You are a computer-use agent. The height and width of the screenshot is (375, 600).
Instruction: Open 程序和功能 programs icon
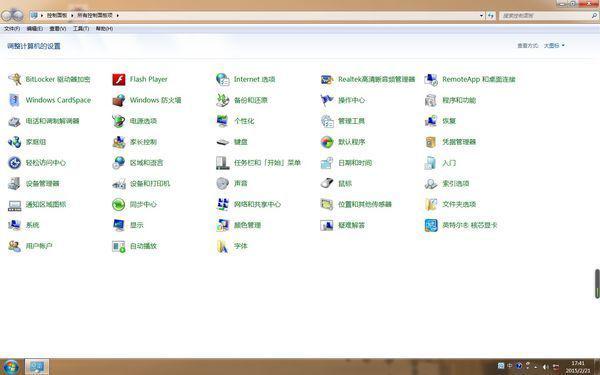coord(431,100)
